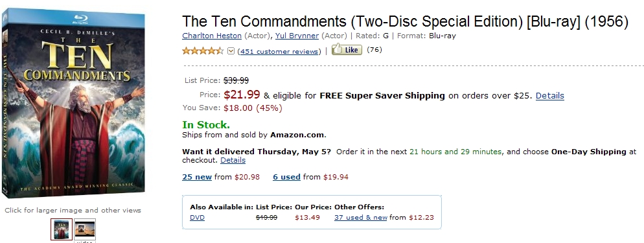Select the Blu-ray cover thumbnail
This screenshot has height=243, width=644.
pyautogui.click(x=62, y=229)
